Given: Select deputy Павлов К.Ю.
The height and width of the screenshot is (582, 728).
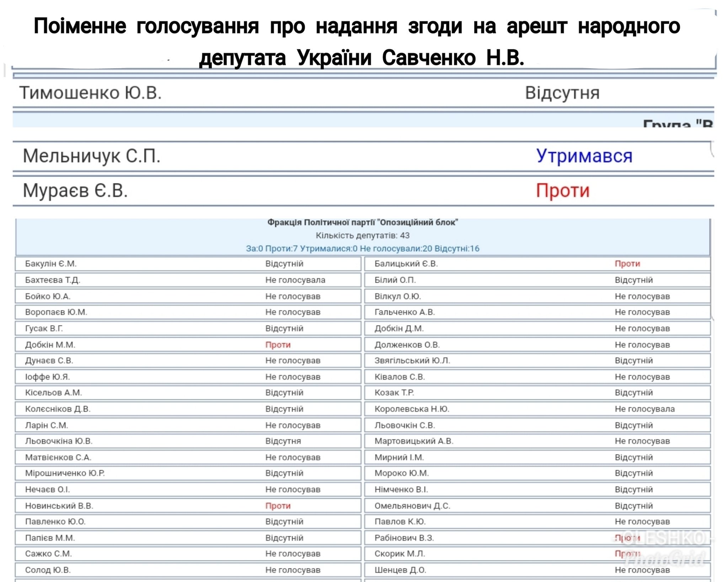Looking at the screenshot, I should (x=400, y=521).
